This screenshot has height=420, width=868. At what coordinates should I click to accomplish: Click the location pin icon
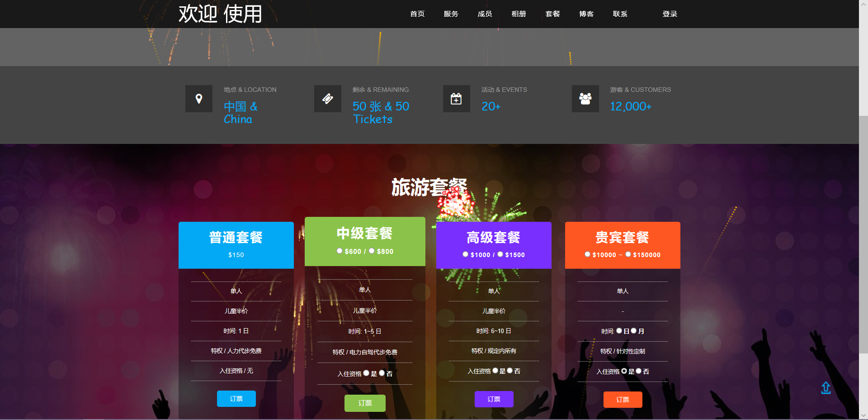coord(199,99)
